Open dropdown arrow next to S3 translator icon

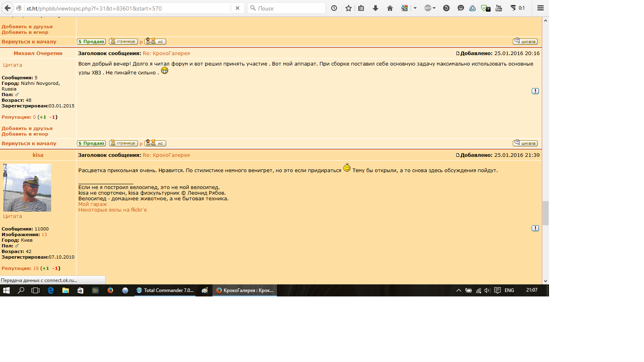coord(415,8)
